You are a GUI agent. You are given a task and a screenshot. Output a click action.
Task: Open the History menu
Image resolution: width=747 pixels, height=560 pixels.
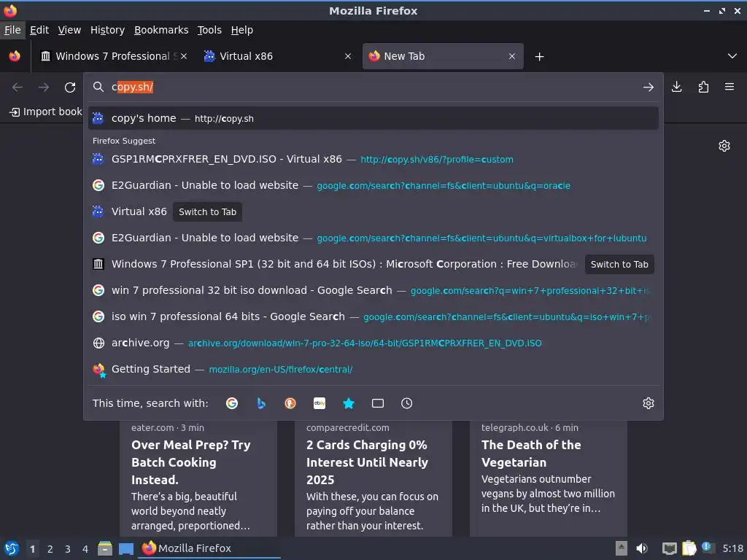pos(108,30)
